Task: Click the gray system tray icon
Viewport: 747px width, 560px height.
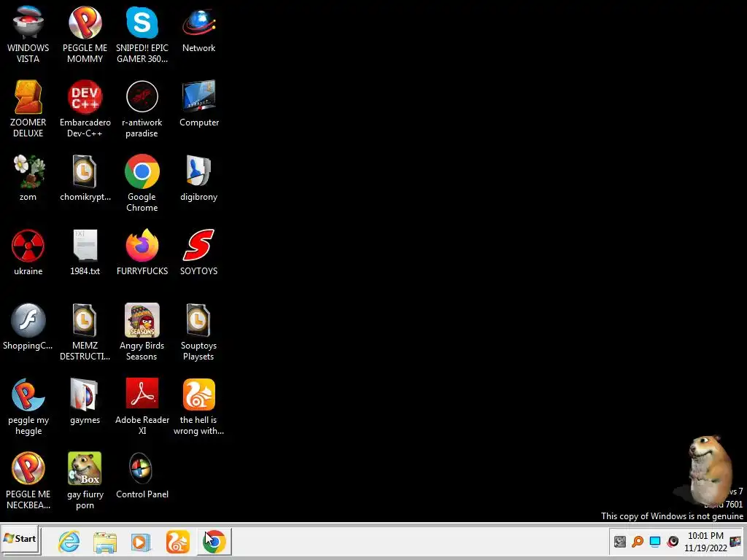Action: pyautogui.click(x=620, y=542)
